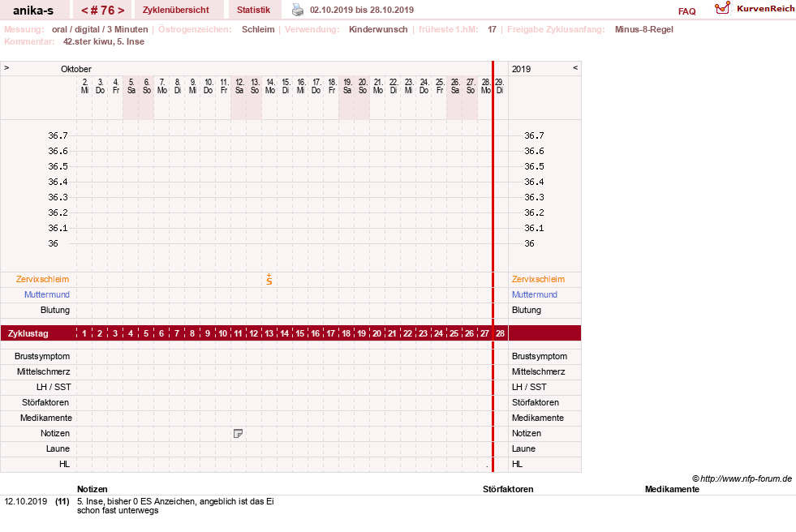Click the printer icon

point(298,10)
